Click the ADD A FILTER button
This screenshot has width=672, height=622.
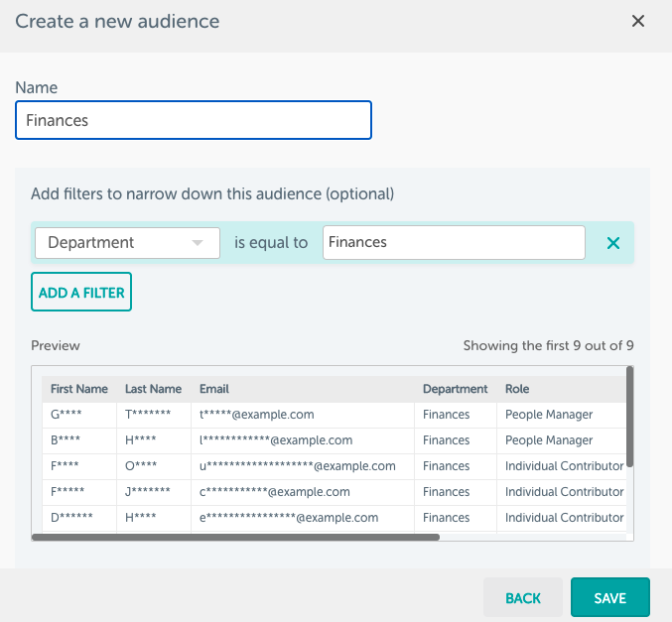(x=81, y=293)
